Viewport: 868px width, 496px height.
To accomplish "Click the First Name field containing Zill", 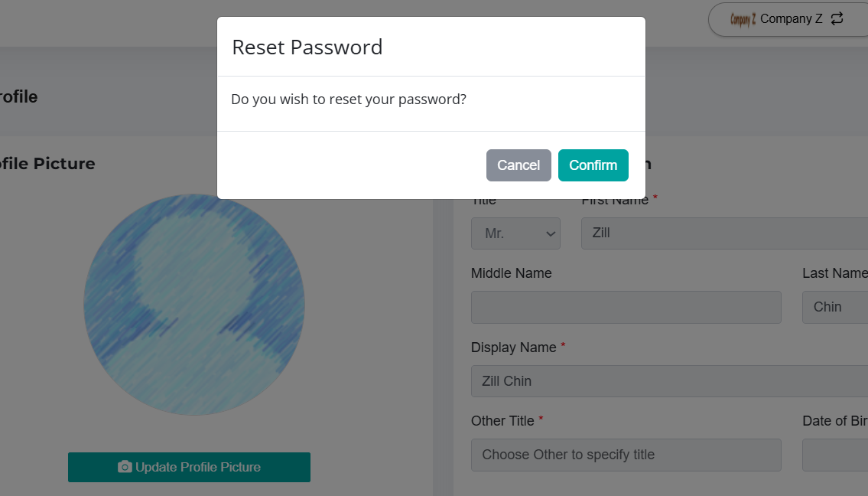I will (x=725, y=233).
